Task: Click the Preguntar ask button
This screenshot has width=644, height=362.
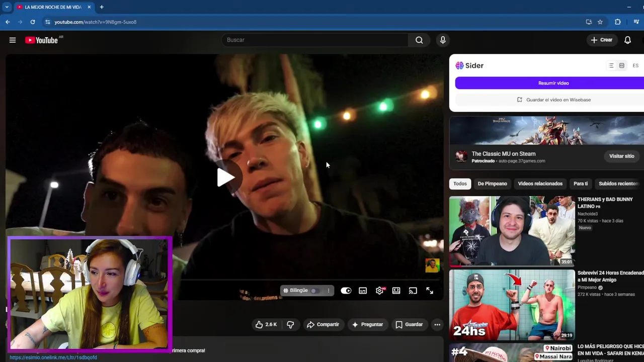Action: pos(367,325)
